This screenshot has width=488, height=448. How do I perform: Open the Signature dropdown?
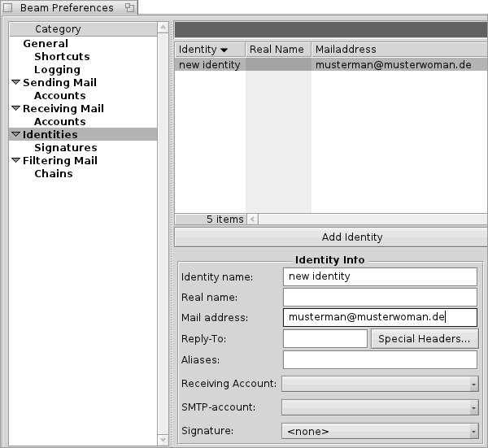(x=380, y=431)
